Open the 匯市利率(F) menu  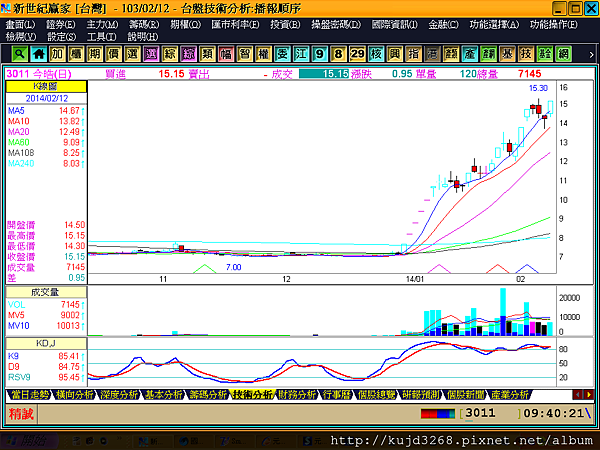(x=235, y=25)
